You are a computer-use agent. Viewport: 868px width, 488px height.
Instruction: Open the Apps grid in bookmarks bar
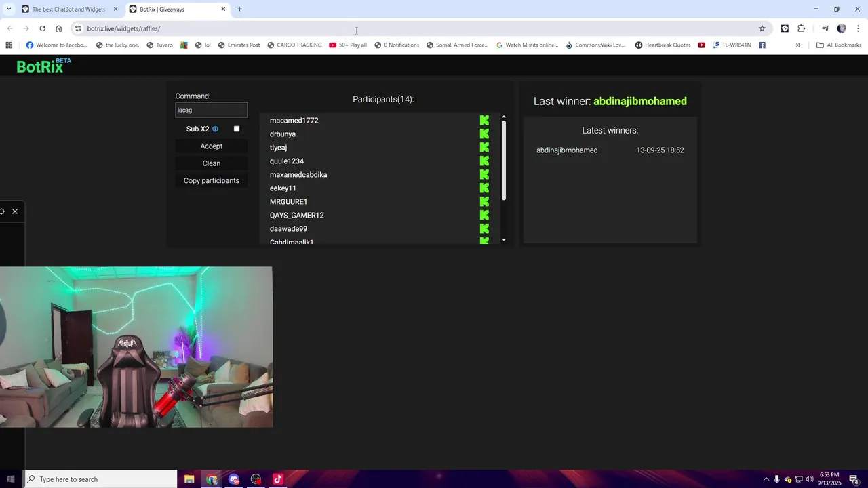[x=9, y=45]
